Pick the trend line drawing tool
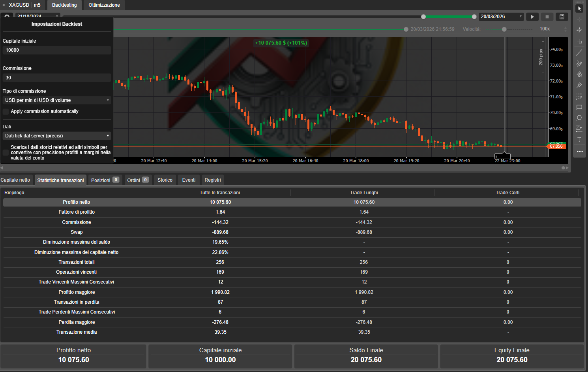Image resolution: width=588 pixels, height=372 pixels. coord(579,53)
